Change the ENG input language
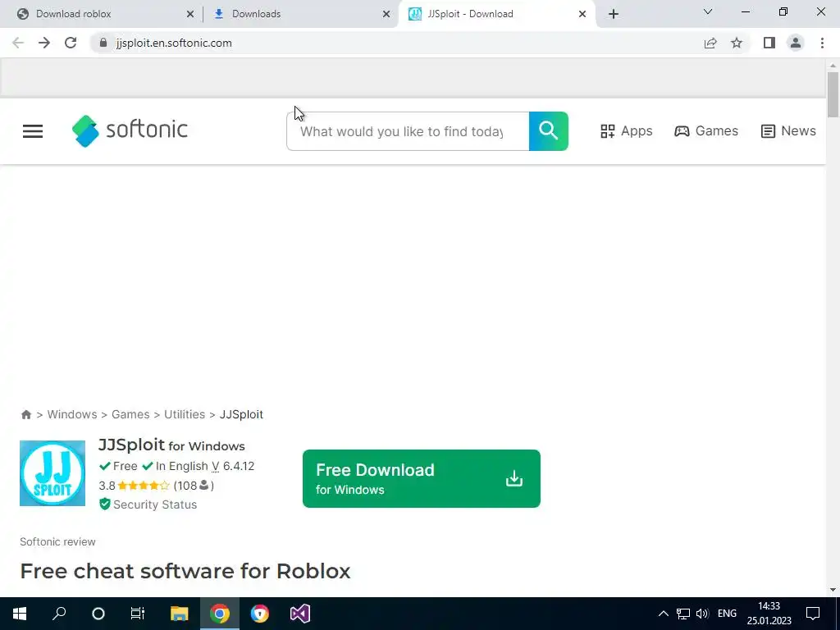840x630 pixels. (x=727, y=614)
